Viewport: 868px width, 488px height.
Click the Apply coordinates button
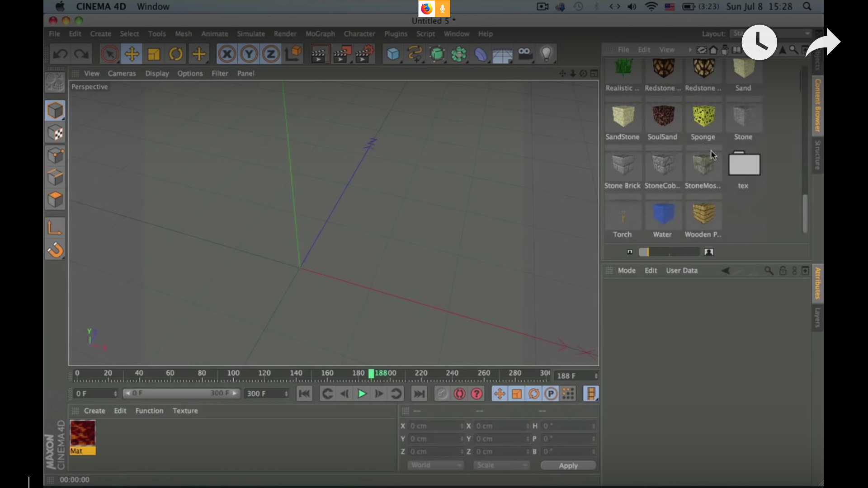(x=568, y=465)
